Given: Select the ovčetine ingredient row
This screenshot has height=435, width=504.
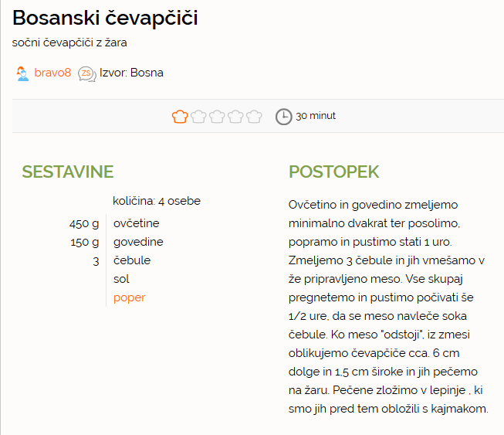Looking at the screenshot, I should (114, 223).
